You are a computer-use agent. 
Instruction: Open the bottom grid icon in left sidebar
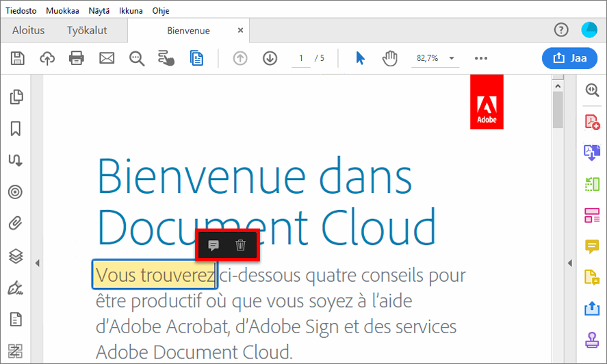pos(15,351)
